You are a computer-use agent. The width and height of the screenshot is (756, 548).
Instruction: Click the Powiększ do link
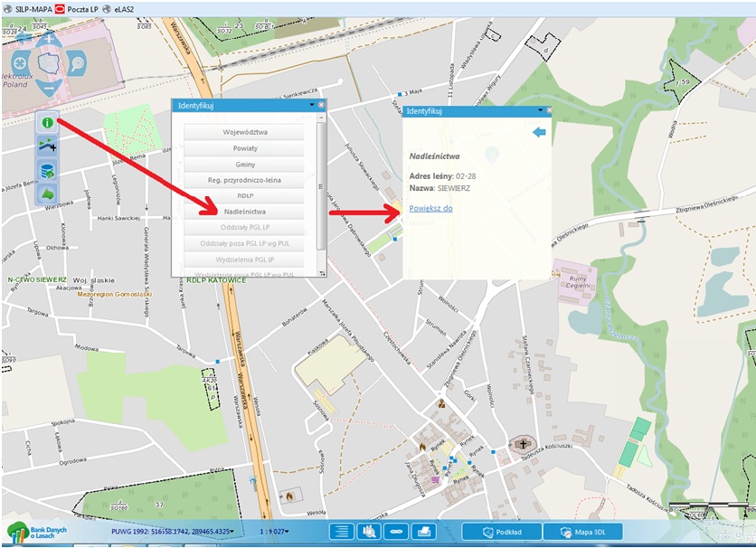point(430,208)
